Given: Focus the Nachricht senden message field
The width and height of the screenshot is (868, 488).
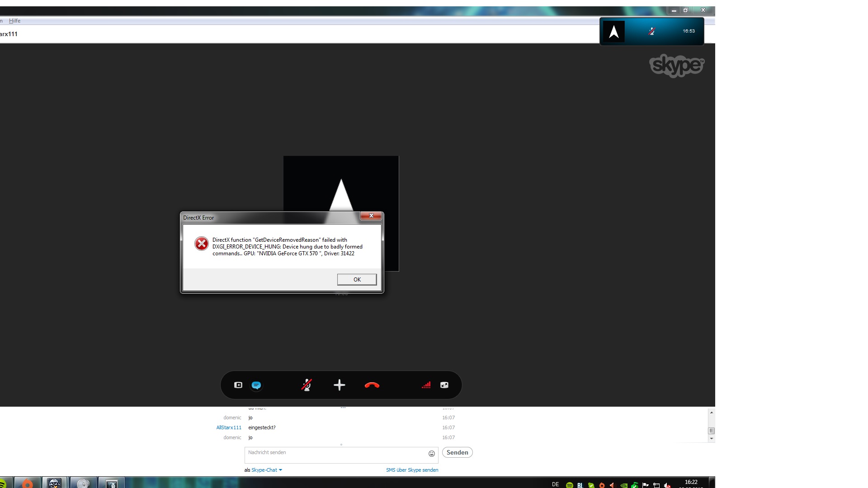Looking at the screenshot, I should click(x=335, y=455).
